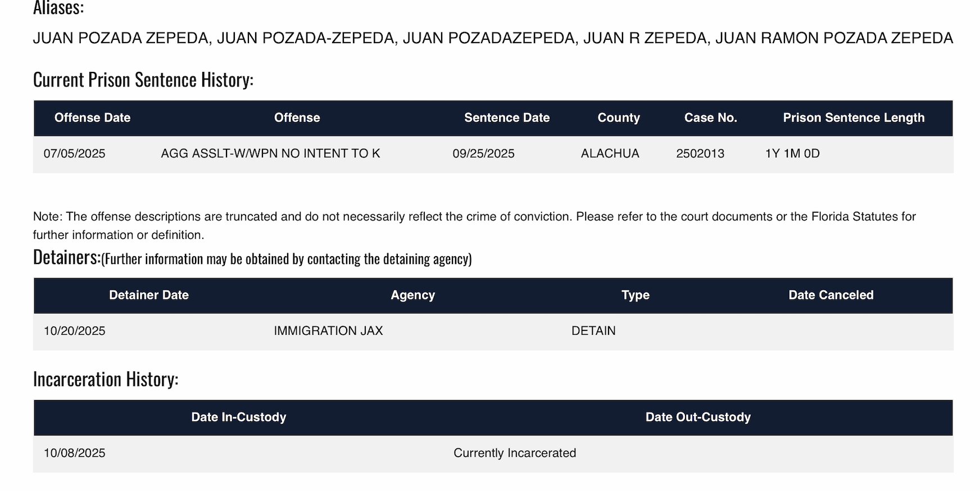Click the DETAIN type cell
The image size is (980, 491).
pos(593,331)
